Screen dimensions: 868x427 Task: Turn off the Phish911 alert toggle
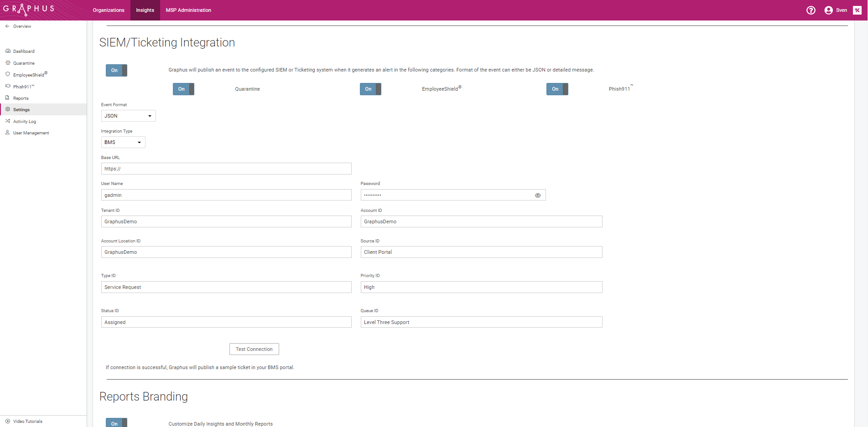pyautogui.click(x=556, y=89)
